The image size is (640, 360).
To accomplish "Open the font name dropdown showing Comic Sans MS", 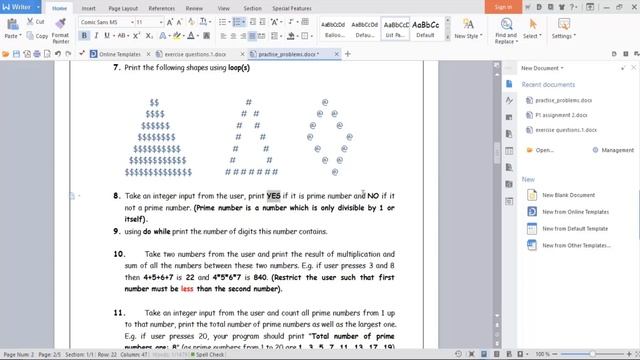I will [x=132, y=22].
